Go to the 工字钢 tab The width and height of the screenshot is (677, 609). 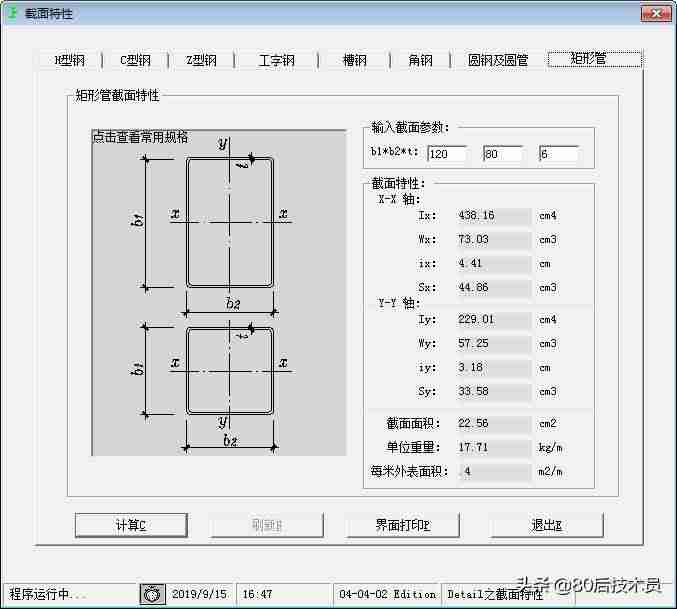(x=276, y=60)
